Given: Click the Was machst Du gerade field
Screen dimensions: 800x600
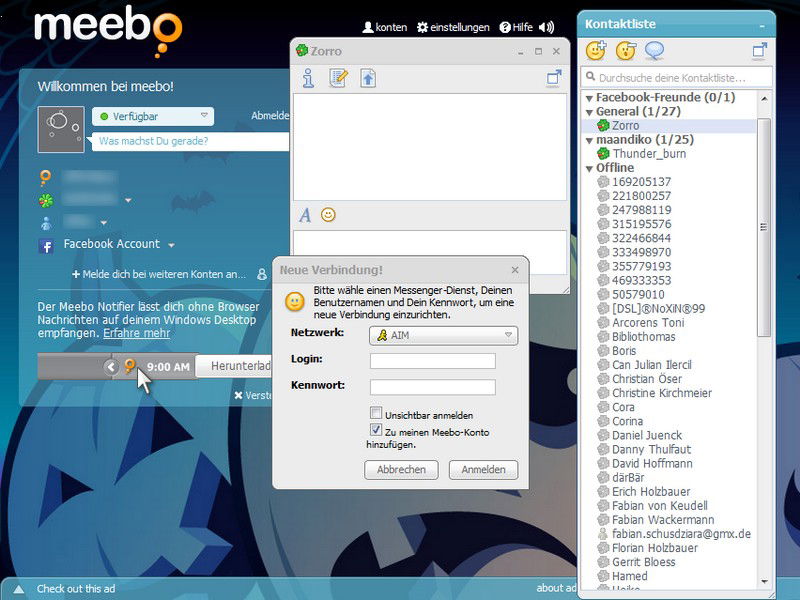Looking at the screenshot, I should click(x=190, y=141).
